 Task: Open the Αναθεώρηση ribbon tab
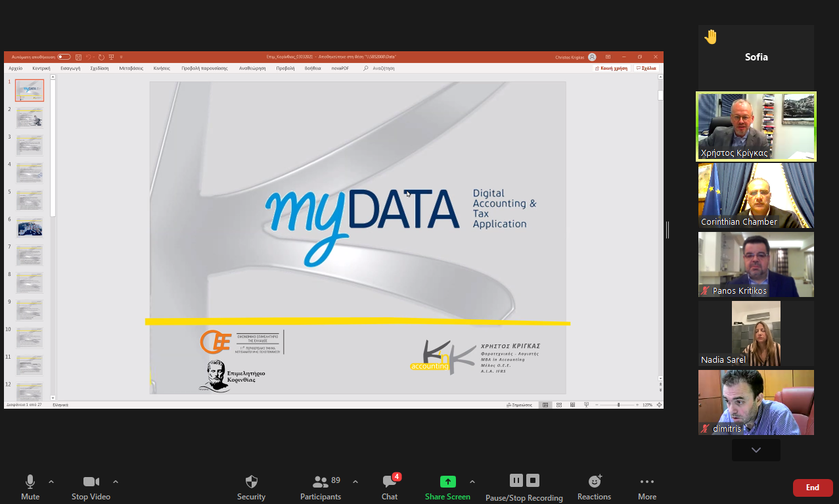252,68
